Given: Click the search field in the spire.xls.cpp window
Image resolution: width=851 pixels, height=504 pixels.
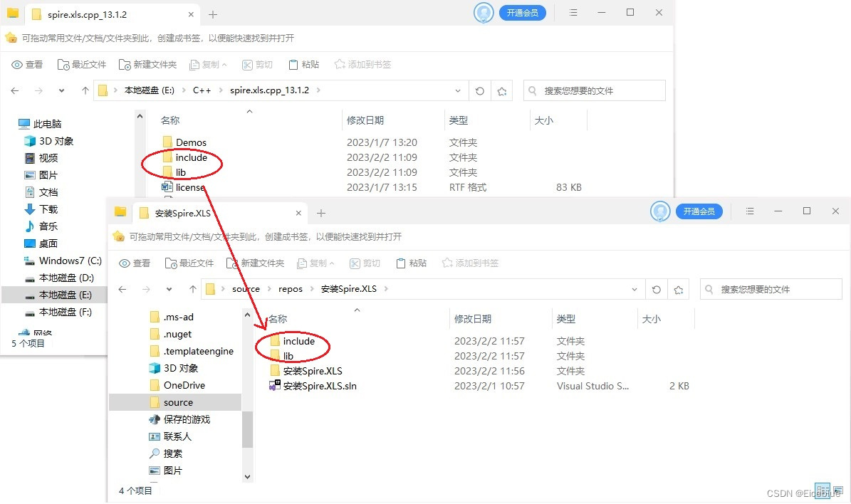Looking at the screenshot, I should point(595,90).
